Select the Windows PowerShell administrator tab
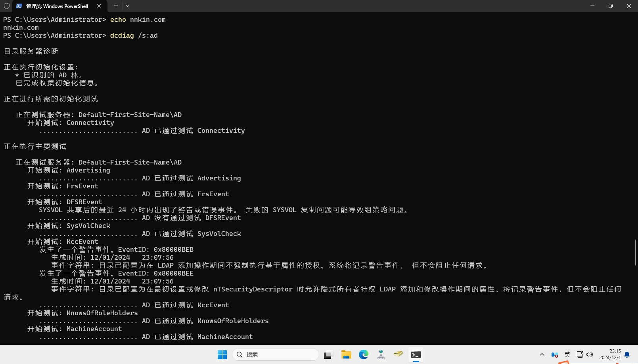This screenshot has height=364, width=638. tap(57, 6)
